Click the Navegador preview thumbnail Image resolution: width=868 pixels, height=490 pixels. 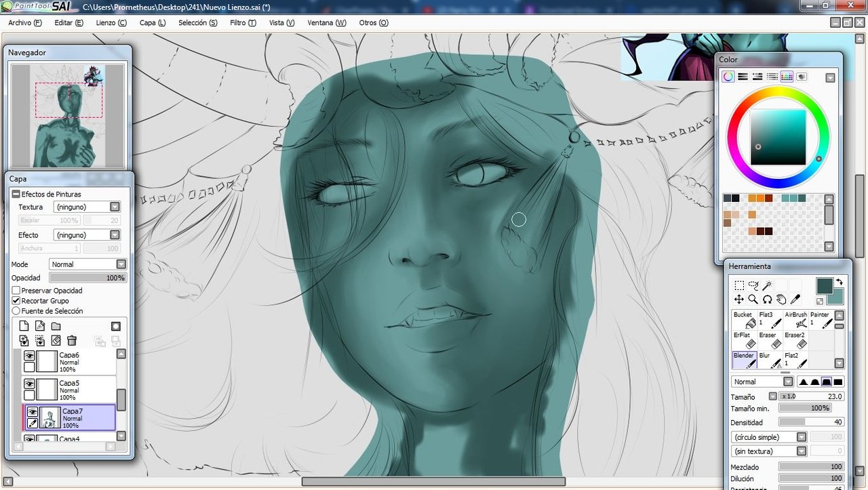click(x=68, y=115)
